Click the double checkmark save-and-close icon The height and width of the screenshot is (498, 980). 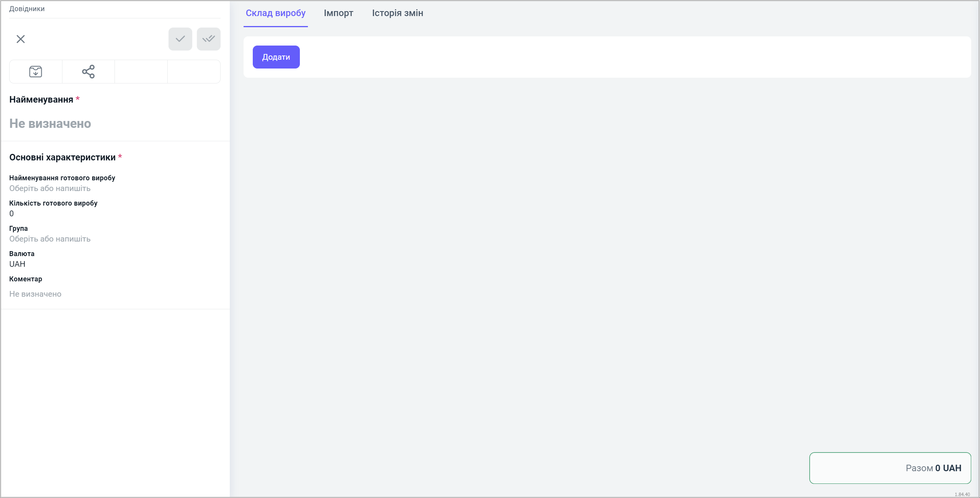(x=209, y=39)
